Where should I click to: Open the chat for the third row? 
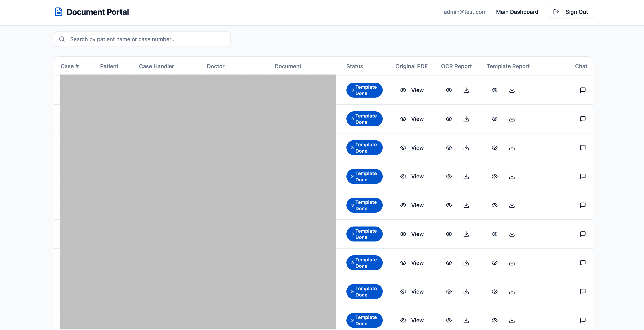pyautogui.click(x=583, y=147)
